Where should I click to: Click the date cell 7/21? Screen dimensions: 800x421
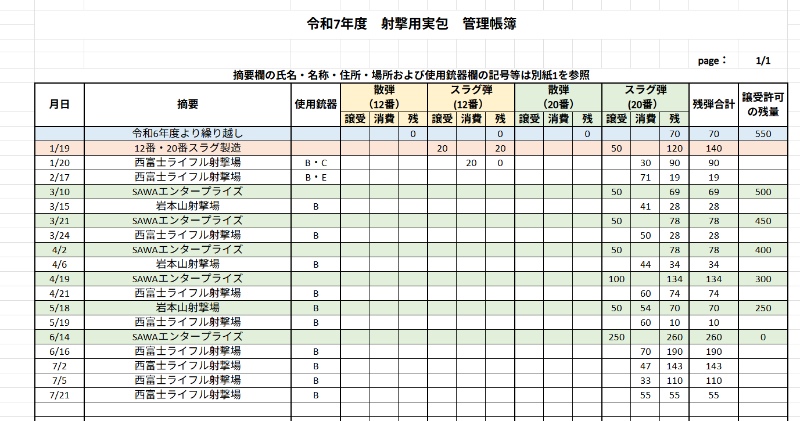point(60,395)
